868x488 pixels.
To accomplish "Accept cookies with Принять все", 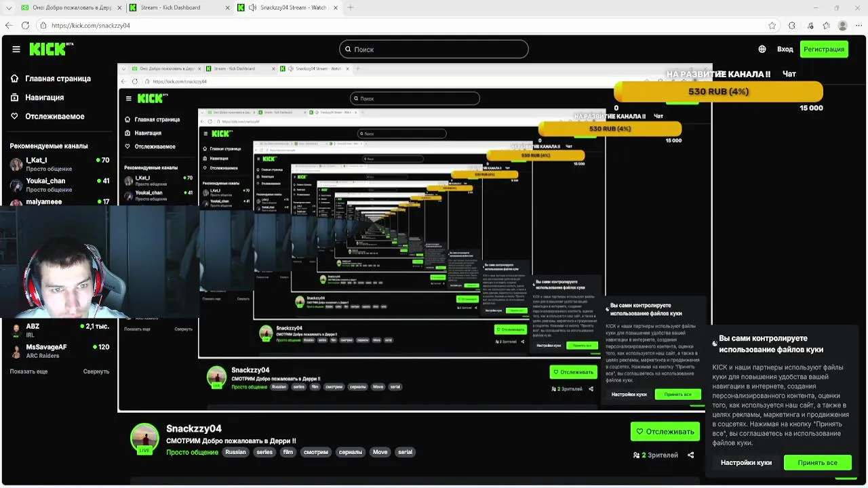I will pyautogui.click(x=817, y=462).
